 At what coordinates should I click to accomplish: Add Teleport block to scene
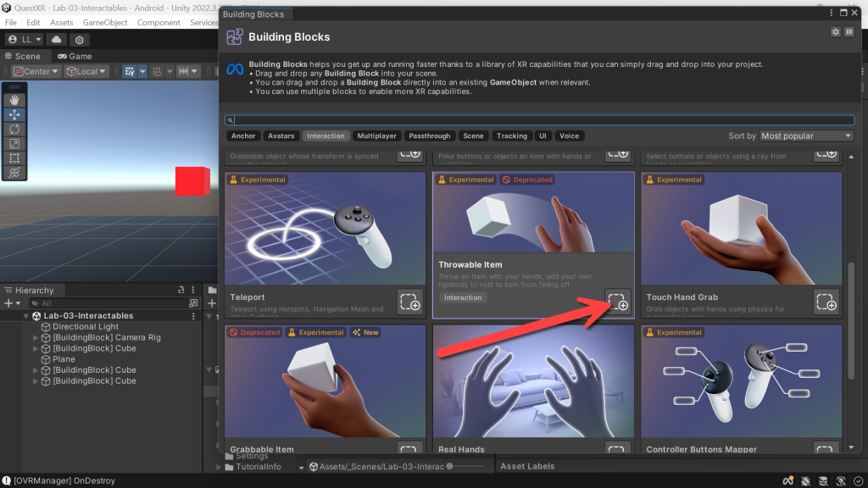pyautogui.click(x=410, y=302)
